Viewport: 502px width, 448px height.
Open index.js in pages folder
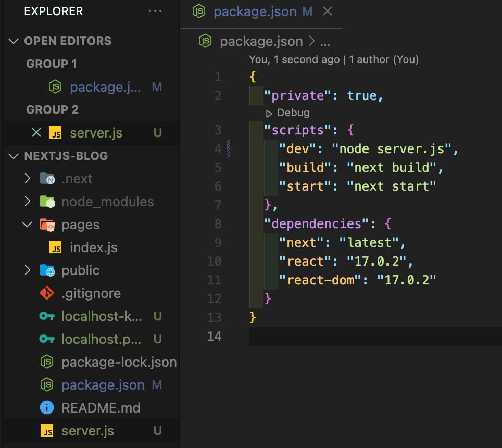click(x=94, y=247)
